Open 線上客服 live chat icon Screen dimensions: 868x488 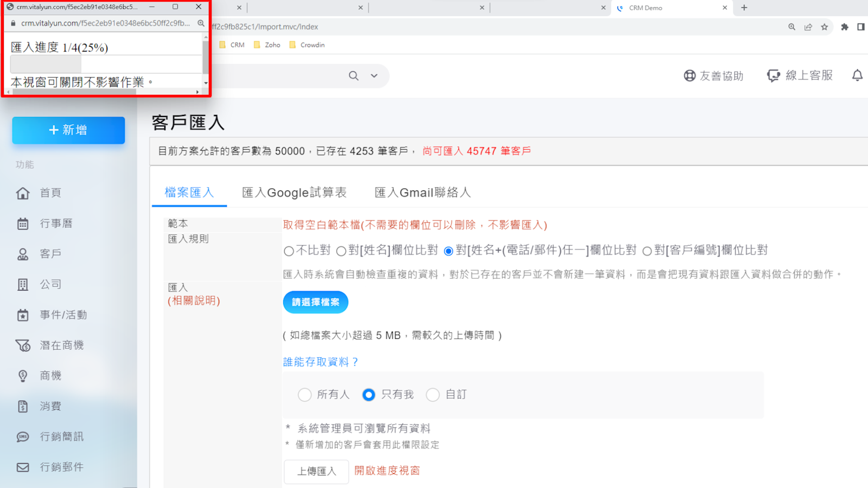(773, 76)
